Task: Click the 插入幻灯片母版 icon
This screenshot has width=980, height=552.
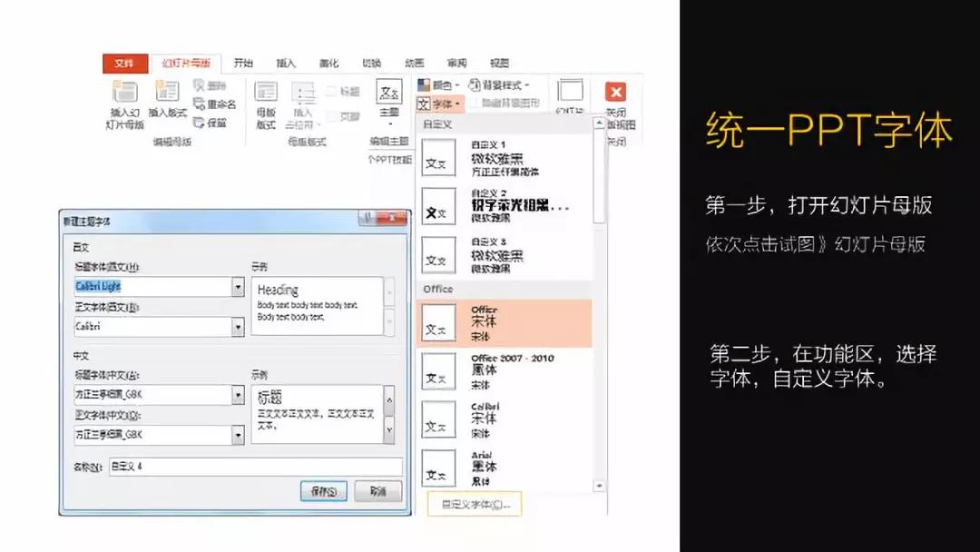Action: coord(125,90)
